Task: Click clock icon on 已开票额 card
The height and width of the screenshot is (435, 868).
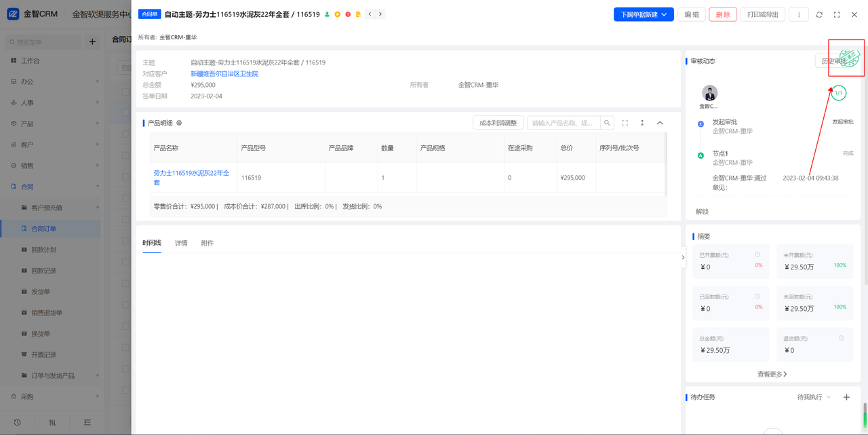Action: [x=757, y=255]
